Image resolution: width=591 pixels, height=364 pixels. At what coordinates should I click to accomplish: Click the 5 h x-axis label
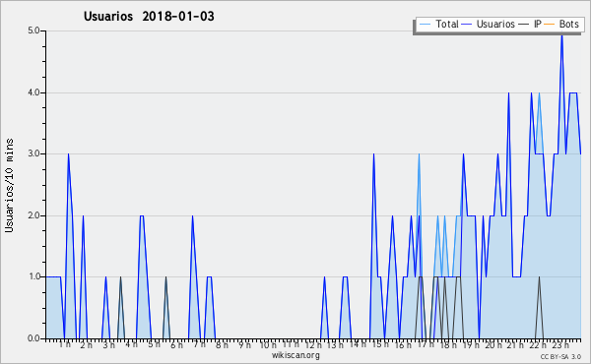click(154, 344)
